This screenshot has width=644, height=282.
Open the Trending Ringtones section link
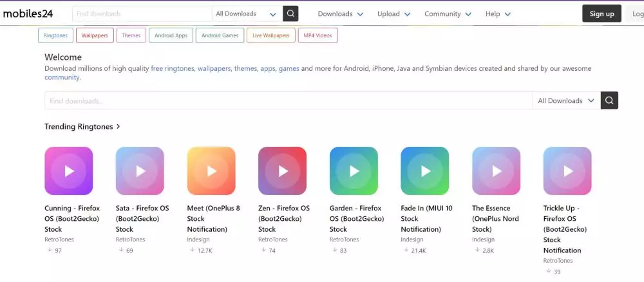[82, 127]
